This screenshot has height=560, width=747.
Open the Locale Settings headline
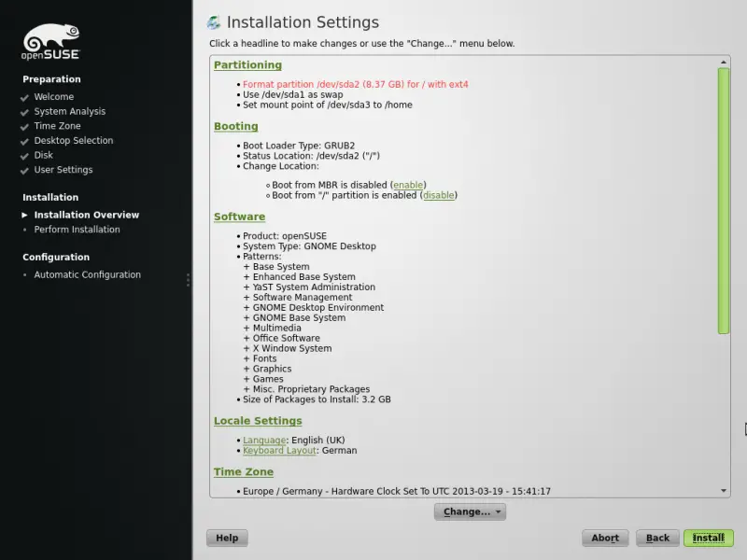(258, 421)
